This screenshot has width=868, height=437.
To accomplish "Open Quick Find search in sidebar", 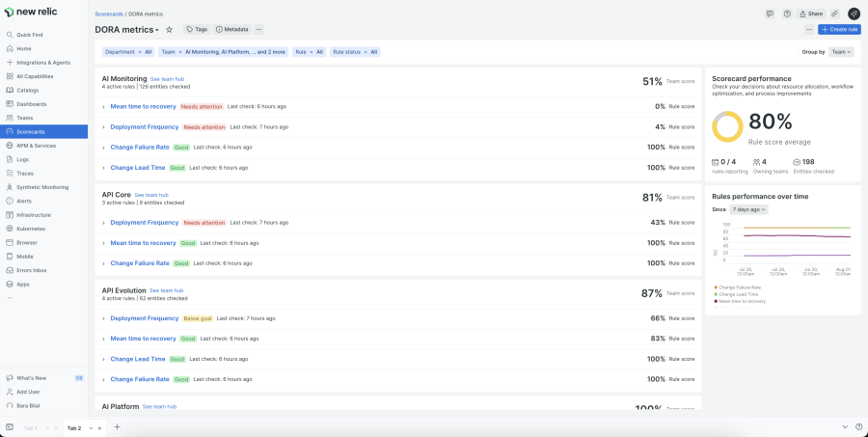I will point(43,35).
